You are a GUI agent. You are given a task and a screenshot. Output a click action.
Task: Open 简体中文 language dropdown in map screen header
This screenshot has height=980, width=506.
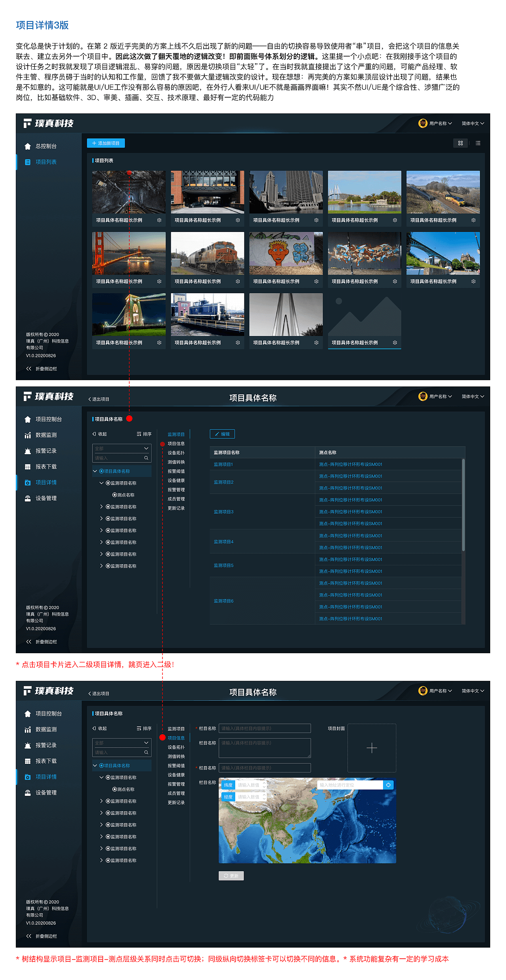tap(473, 691)
